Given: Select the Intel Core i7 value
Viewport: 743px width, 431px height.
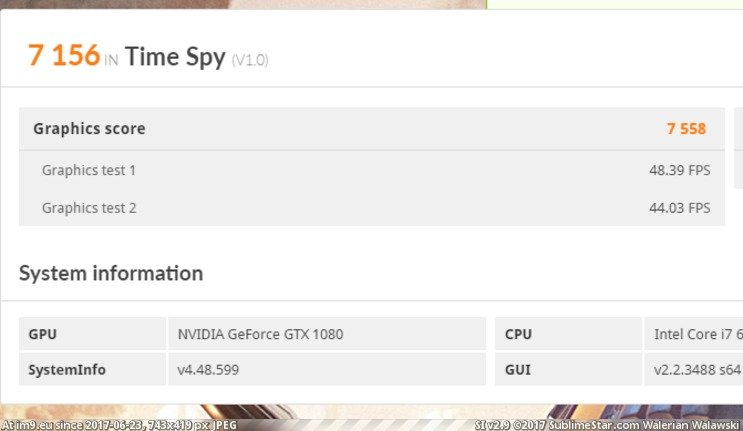Looking at the screenshot, I should (x=698, y=334).
